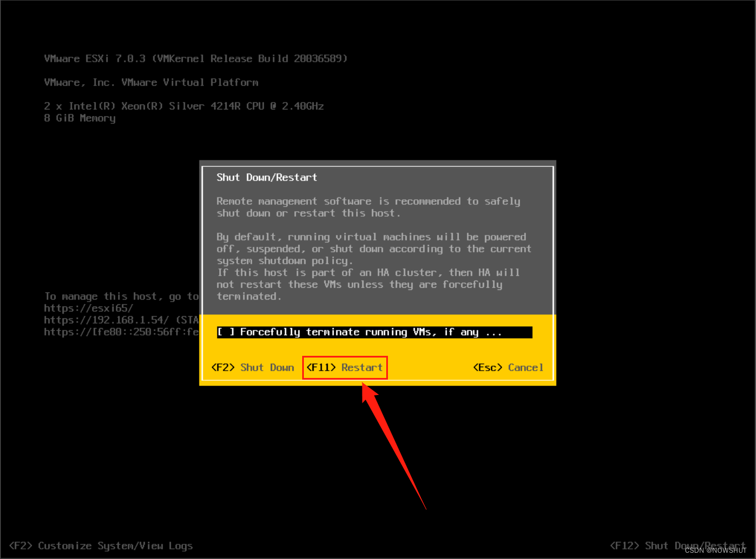
Task: Click the Shut Down/Restart dialog title
Action: point(267,177)
